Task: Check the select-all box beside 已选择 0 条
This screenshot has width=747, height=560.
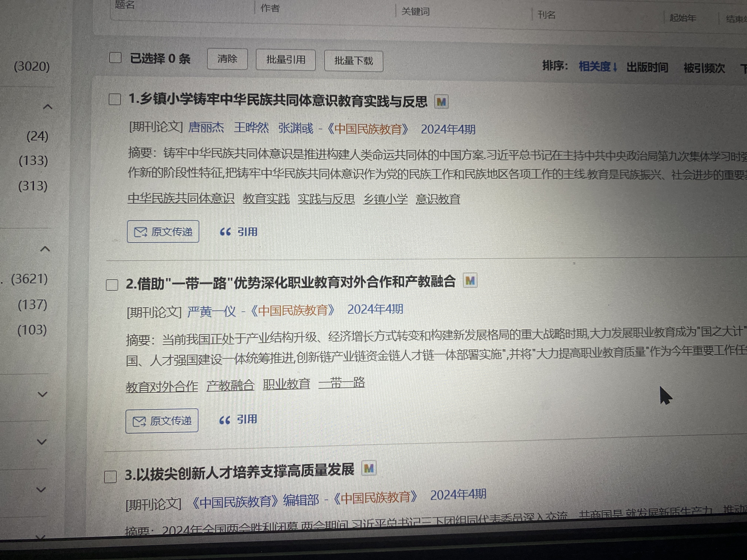Action: tap(115, 58)
